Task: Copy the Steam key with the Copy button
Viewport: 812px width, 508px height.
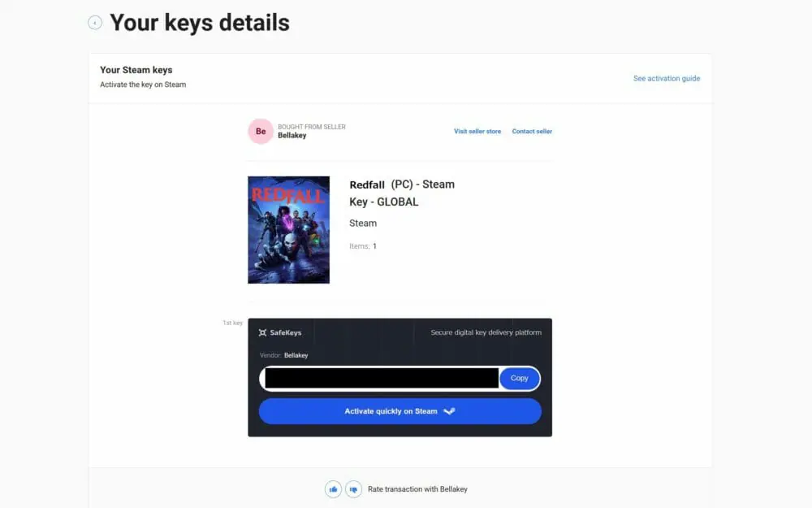Action: (520, 378)
